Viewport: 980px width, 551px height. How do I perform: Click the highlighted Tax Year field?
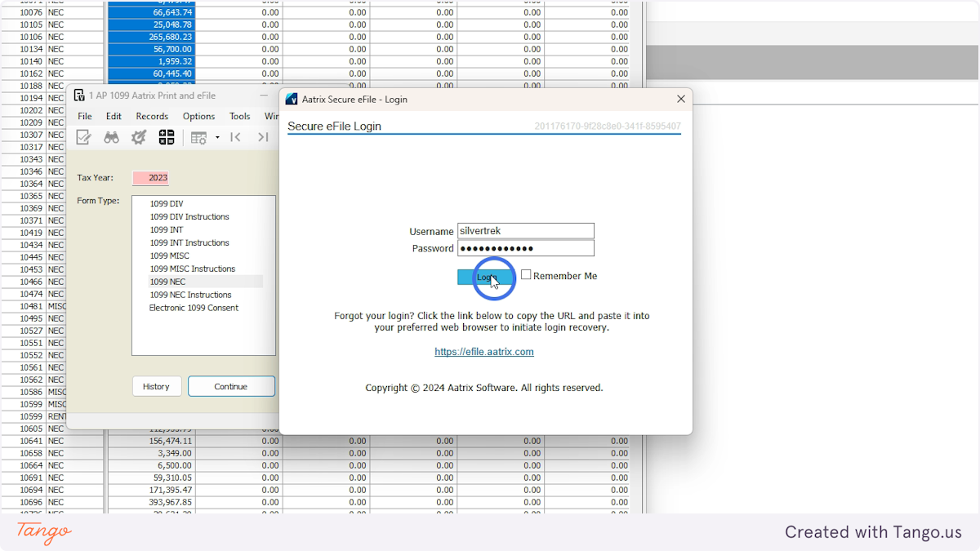pyautogui.click(x=150, y=177)
